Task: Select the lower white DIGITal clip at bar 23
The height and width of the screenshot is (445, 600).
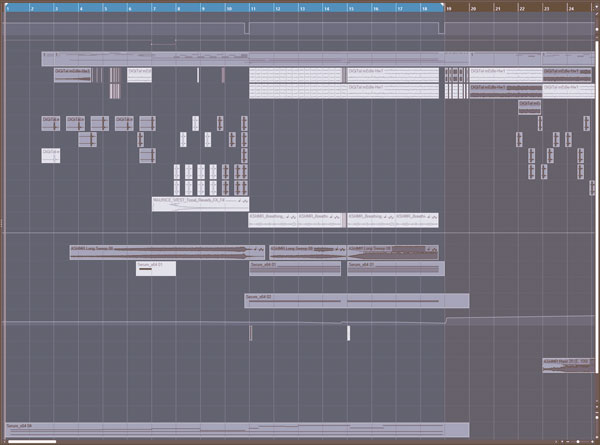Action: (x=569, y=91)
